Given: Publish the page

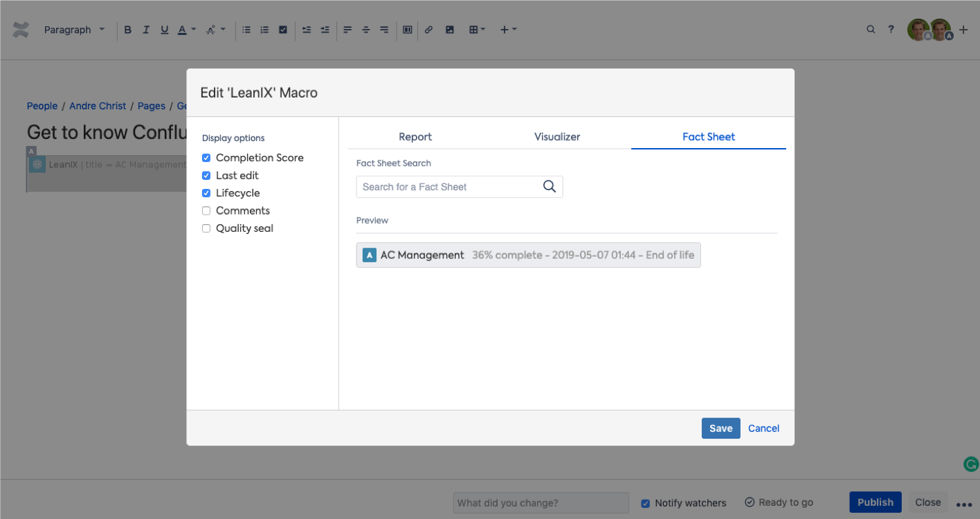Looking at the screenshot, I should [x=875, y=502].
